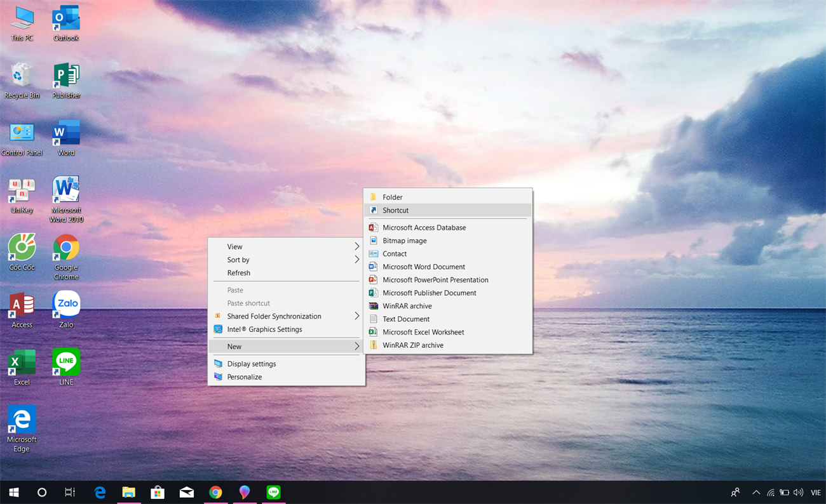Switch to Chrome in taskbar
Image resolution: width=826 pixels, height=504 pixels.
pos(215,492)
